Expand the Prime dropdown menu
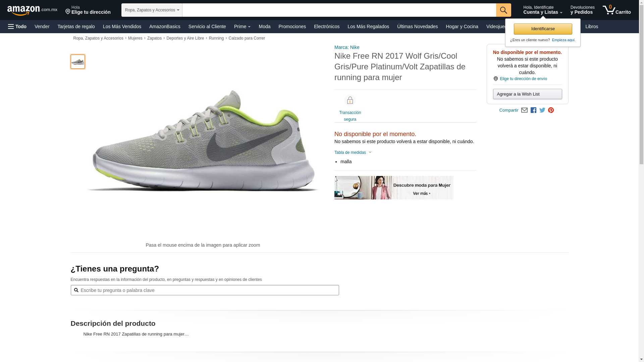The image size is (644, 362). click(x=242, y=26)
